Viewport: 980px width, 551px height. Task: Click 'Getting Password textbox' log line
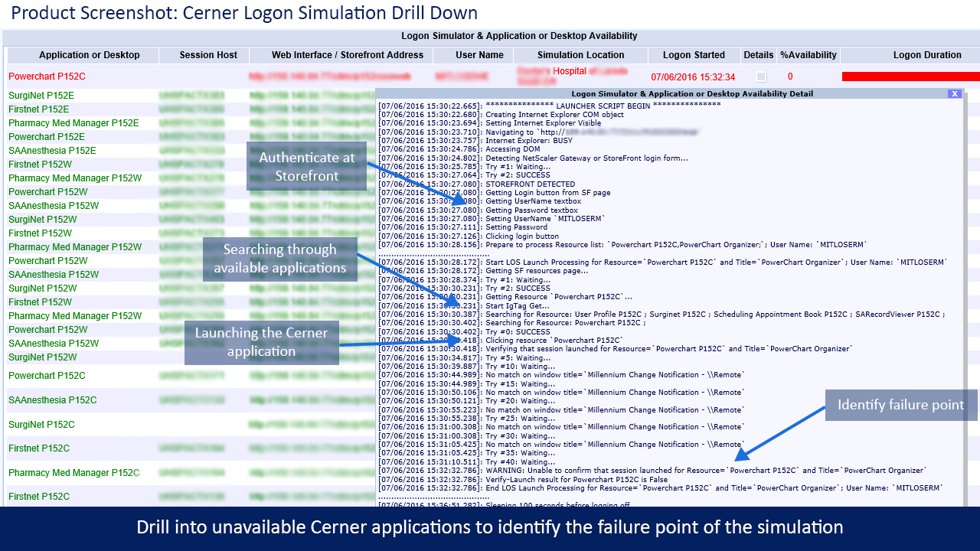[478, 210]
